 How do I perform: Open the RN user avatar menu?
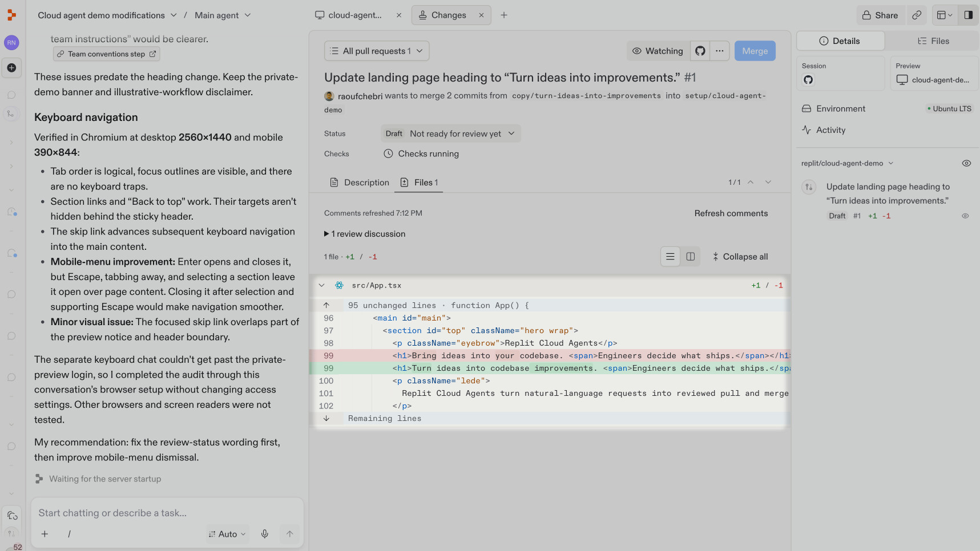(x=11, y=43)
